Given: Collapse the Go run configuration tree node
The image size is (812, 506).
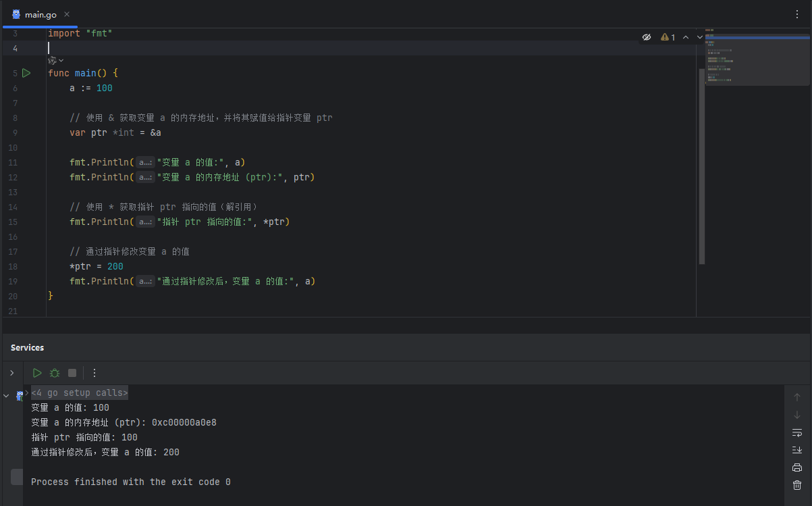Looking at the screenshot, I should click(7, 396).
